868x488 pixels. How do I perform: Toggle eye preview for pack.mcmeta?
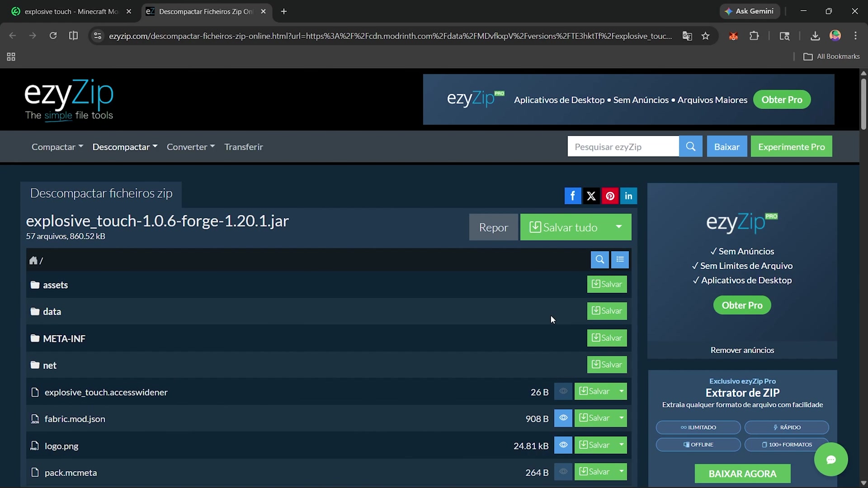[x=563, y=472]
